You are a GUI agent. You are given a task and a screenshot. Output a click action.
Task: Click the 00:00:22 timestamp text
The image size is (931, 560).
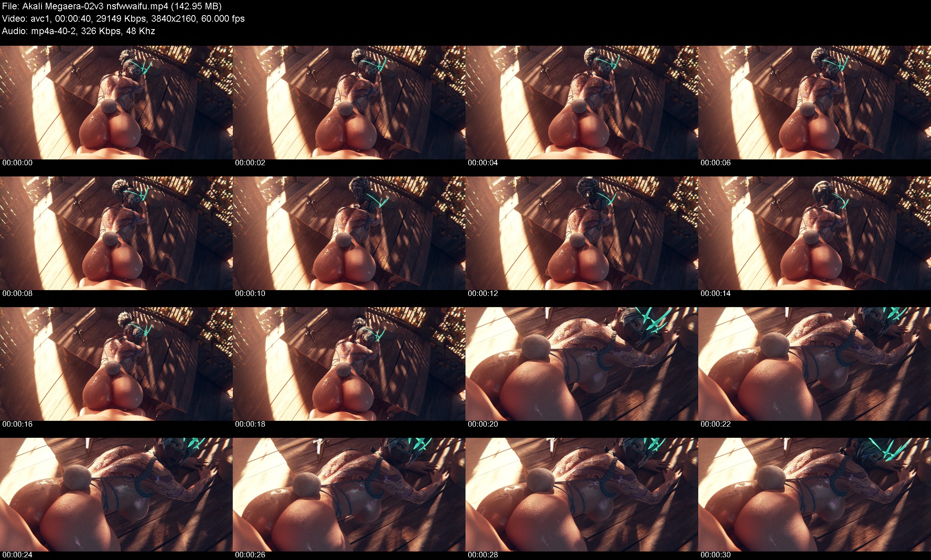pyautogui.click(x=716, y=424)
